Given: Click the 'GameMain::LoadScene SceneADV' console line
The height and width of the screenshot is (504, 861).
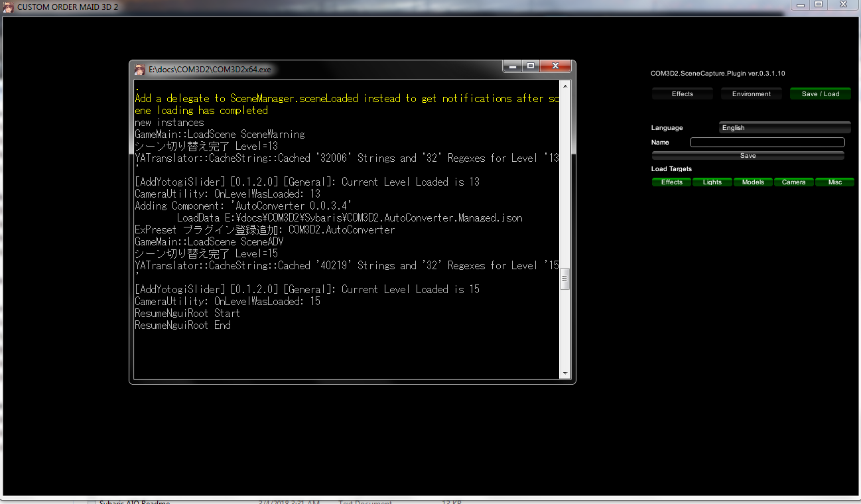Looking at the screenshot, I should pos(209,241).
